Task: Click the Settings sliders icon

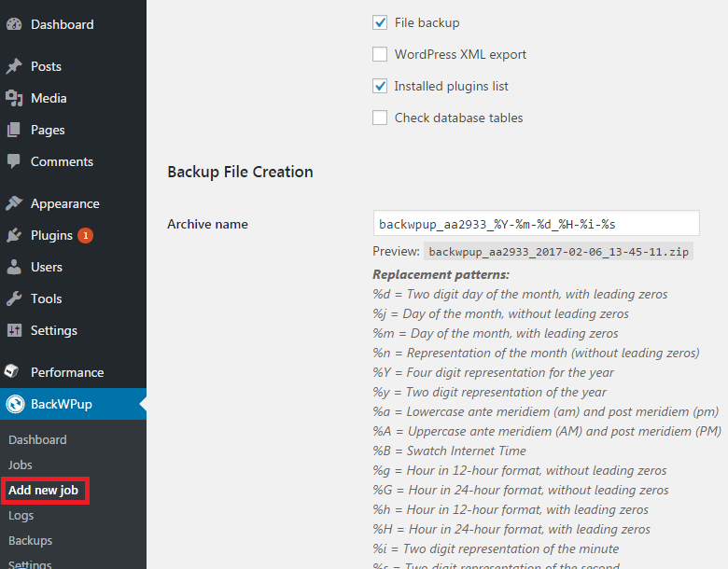Action: 14,330
